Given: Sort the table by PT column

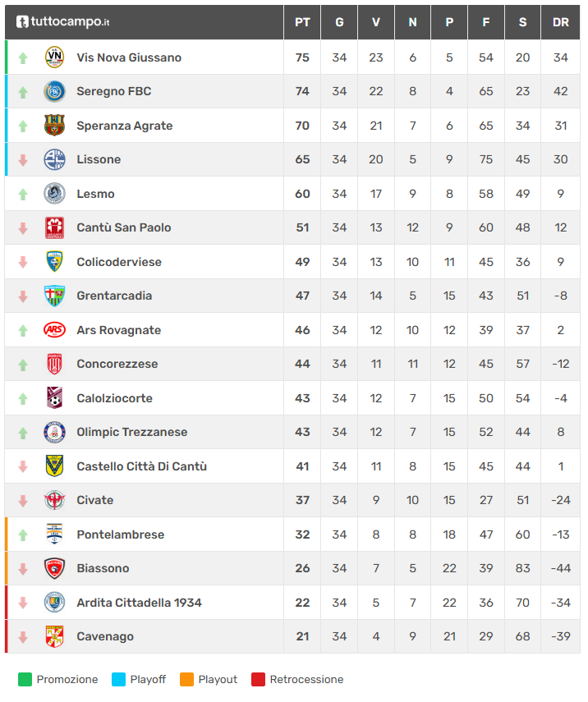Looking at the screenshot, I should tap(302, 22).
